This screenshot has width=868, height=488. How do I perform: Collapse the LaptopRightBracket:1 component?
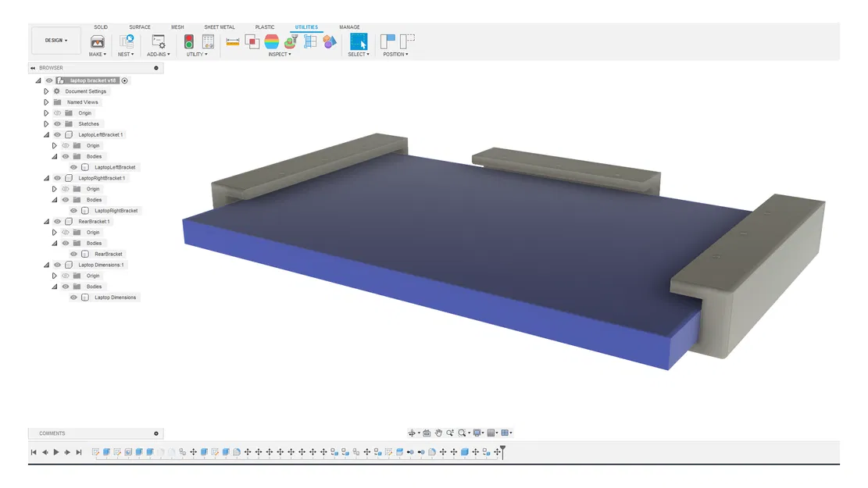(x=47, y=178)
